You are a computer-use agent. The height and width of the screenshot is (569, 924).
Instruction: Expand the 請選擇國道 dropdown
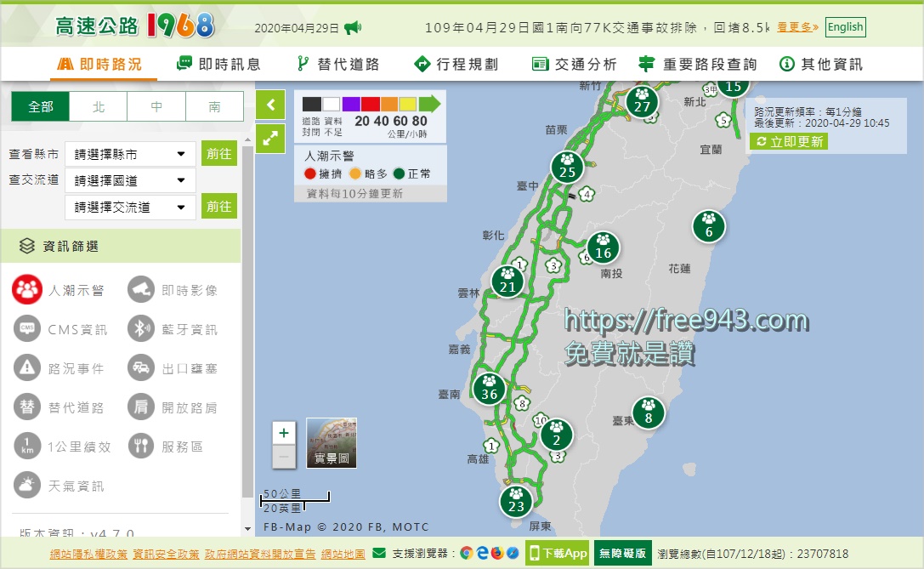coord(130,179)
